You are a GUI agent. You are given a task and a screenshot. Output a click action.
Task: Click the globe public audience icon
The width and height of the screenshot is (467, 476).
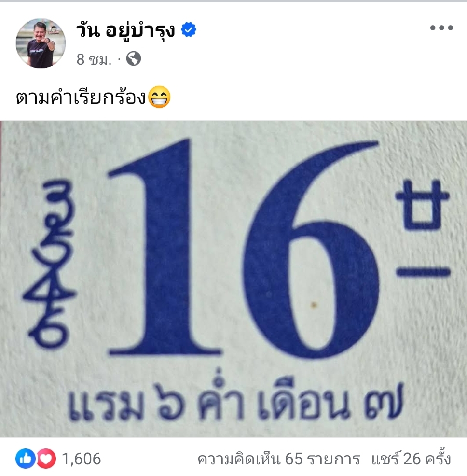pyautogui.click(x=134, y=59)
